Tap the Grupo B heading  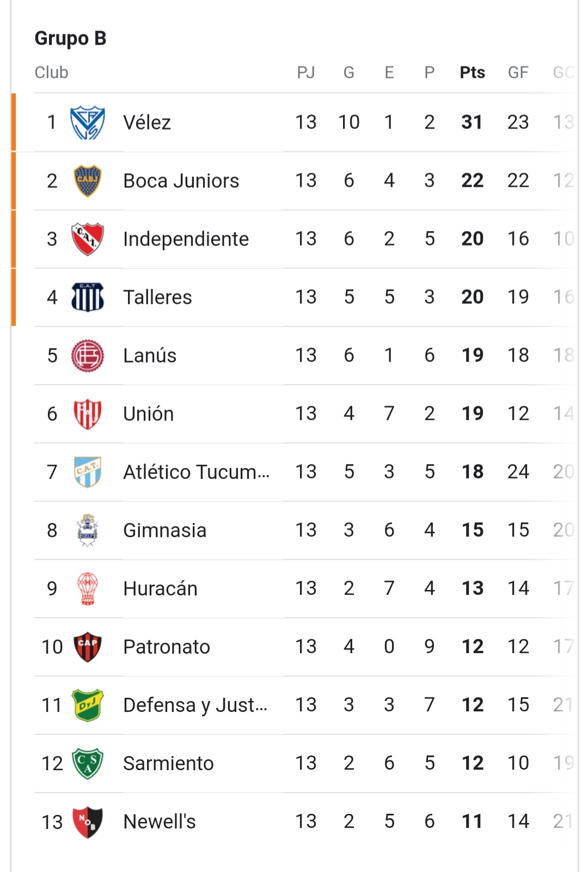[x=70, y=38]
